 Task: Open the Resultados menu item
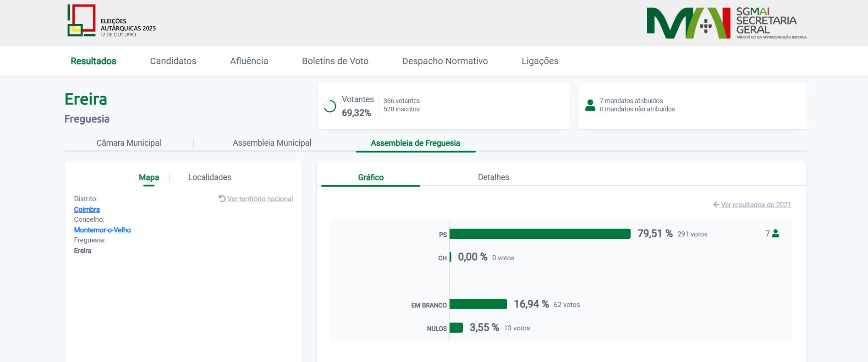point(93,61)
